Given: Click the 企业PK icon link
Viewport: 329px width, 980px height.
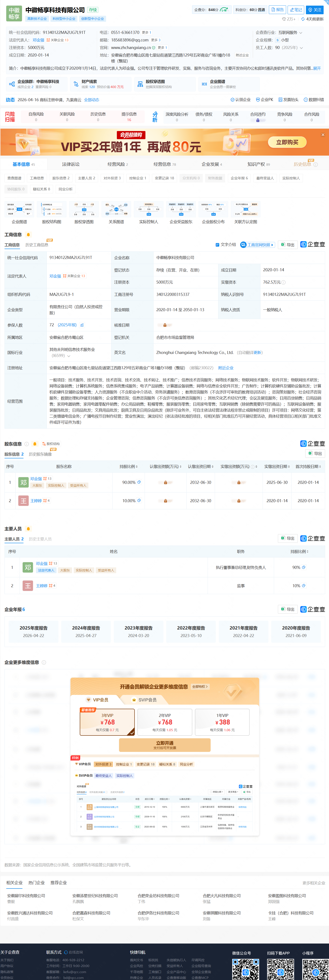Looking at the screenshot, I should coord(264,100).
